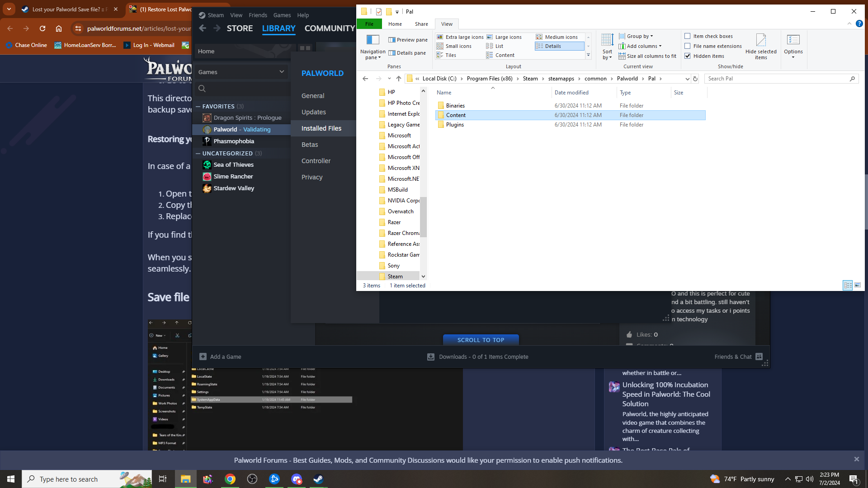The width and height of the screenshot is (868, 488).
Task: Click the Steam downloads icon
Action: 431,357
